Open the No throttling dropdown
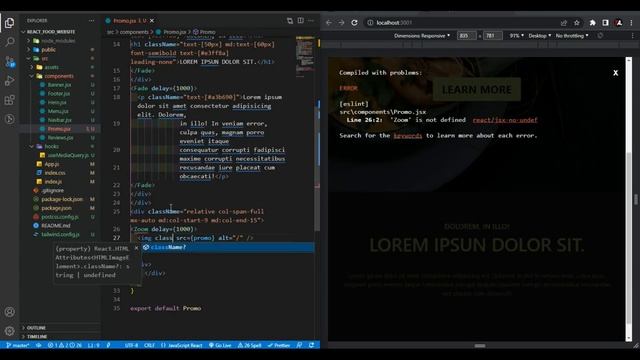Image resolution: width=640 pixels, height=360 pixels. (572, 36)
